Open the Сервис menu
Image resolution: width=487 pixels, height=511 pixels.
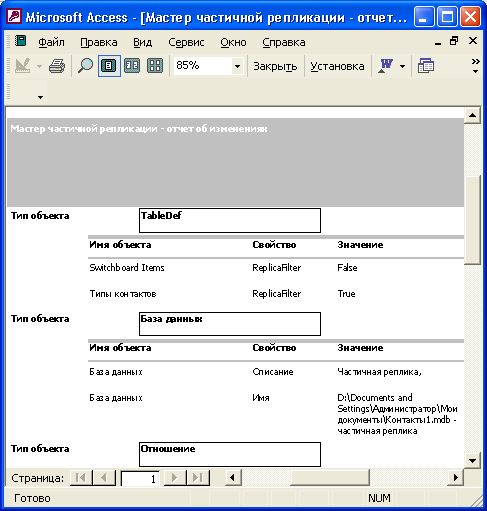pyautogui.click(x=186, y=42)
